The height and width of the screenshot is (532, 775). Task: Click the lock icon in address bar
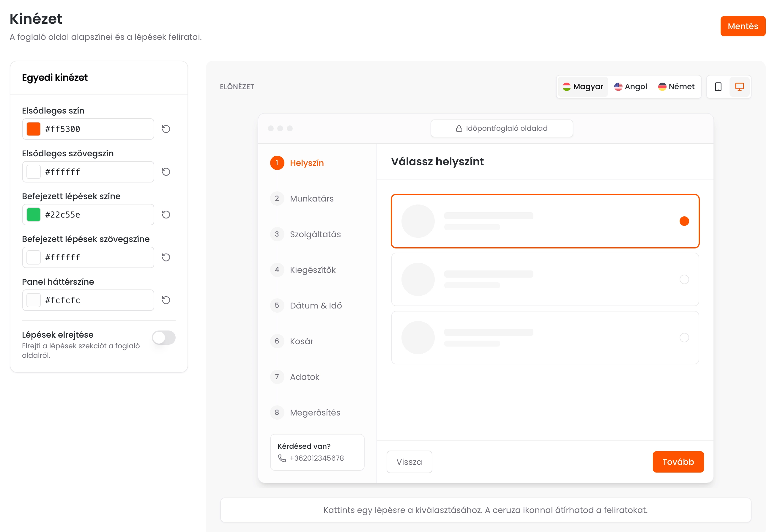pos(459,128)
